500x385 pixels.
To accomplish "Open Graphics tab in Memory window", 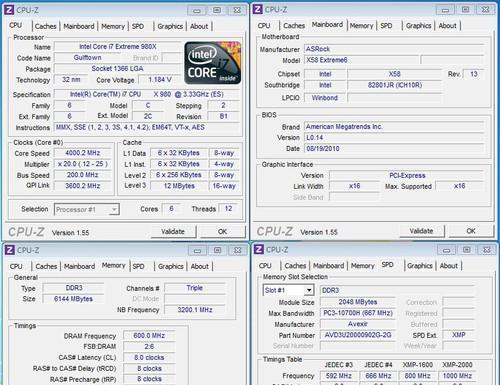I will (171, 266).
